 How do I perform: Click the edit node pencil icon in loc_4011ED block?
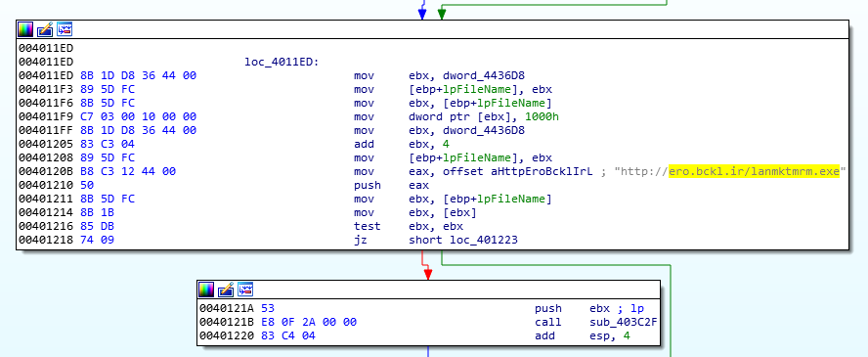(45, 29)
